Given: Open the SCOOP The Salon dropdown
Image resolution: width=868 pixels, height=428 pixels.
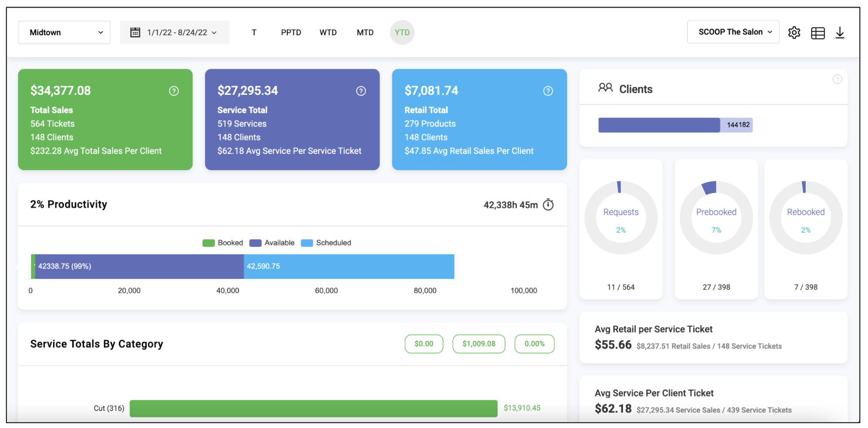Looking at the screenshot, I should (x=733, y=32).
